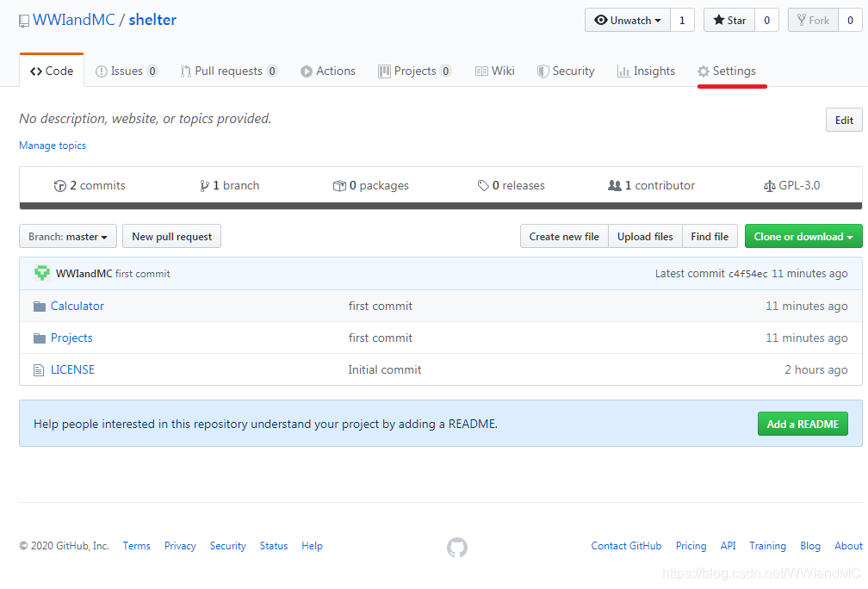The height and width of the screenshot is (589, 868).
Task: Open Terms link in footer
Action: (137, 546)
